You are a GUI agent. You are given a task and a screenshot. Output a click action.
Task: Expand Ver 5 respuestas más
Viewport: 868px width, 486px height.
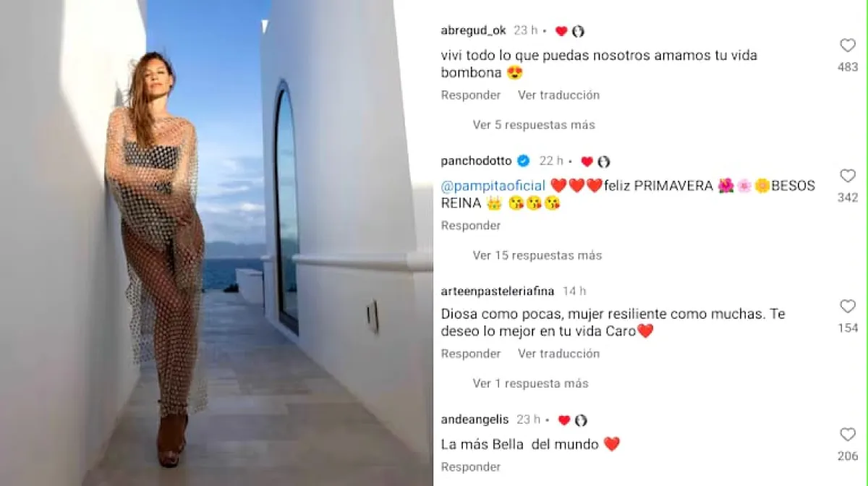coord(534,124)
